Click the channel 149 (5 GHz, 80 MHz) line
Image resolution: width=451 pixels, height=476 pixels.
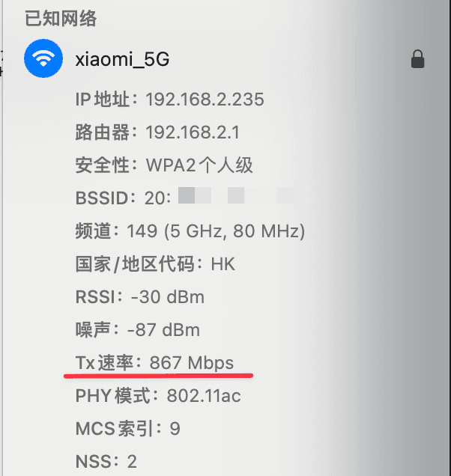[190, 231]
